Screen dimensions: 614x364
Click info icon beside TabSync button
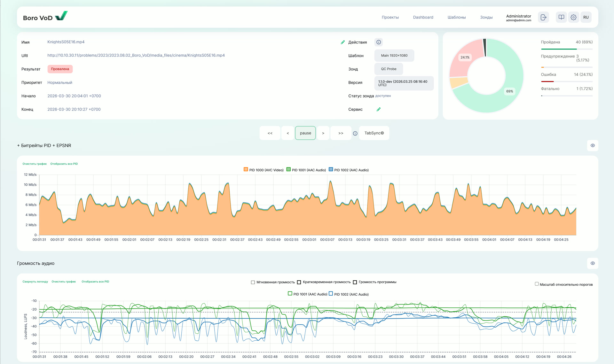point(355,133)
